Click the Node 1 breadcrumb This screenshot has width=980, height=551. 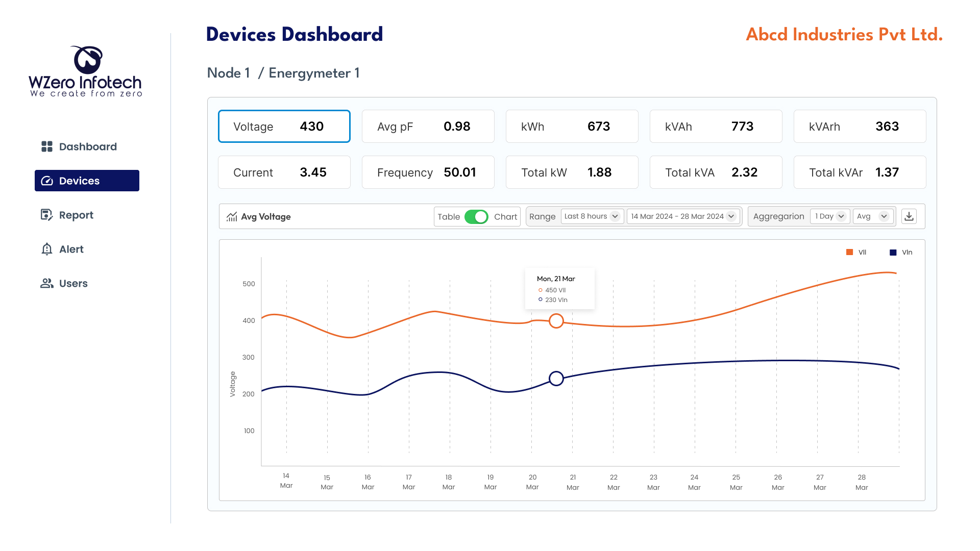coord(229,73)
